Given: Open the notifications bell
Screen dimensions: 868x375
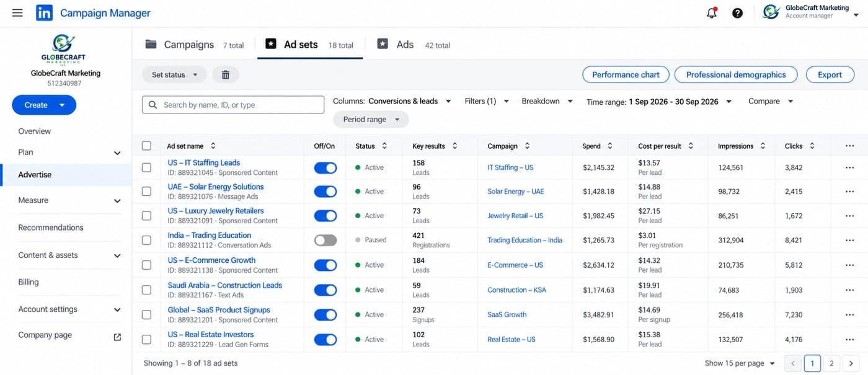Looking at the screenshot, I should click(712, 12).
